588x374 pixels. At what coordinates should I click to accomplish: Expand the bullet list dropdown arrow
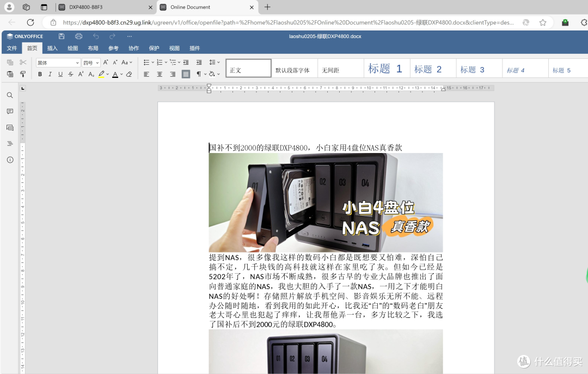coord(152,62)
